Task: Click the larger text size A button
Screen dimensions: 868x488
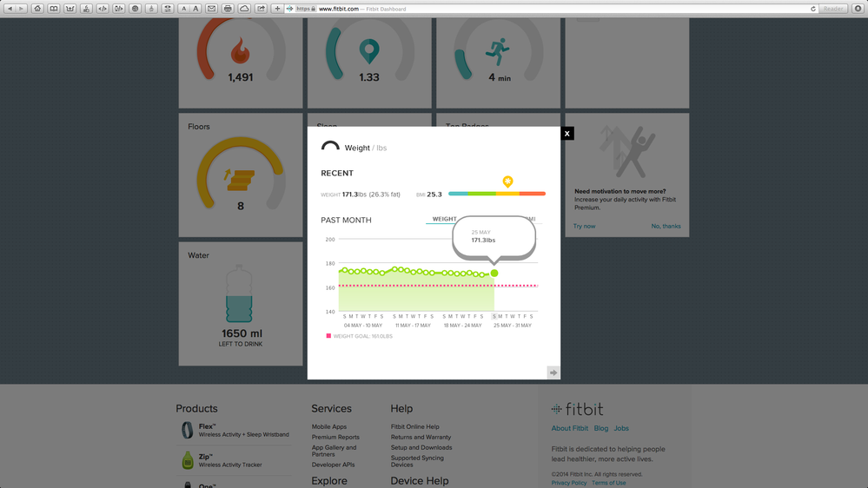Action: (196, 9)
